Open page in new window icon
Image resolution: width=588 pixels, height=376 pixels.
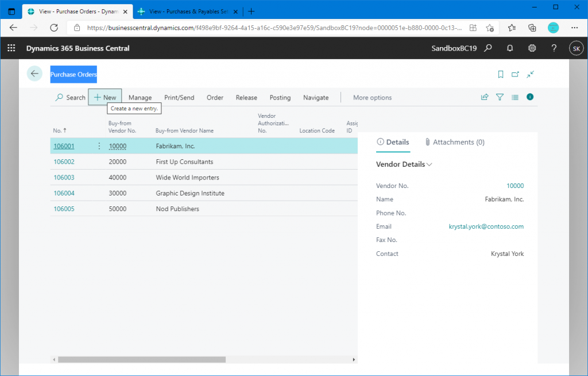click(515, 74)
